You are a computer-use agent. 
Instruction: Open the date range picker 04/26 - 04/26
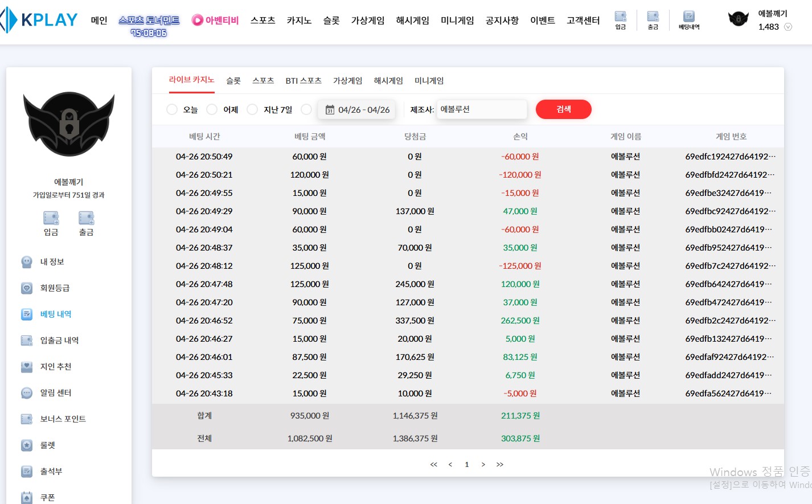click(x=358, y=109)
